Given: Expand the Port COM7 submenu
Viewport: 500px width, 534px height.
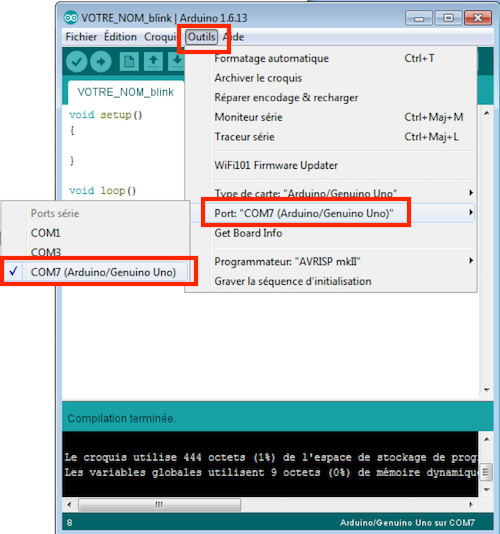Looking at the screenshot, I should point(331,213).
